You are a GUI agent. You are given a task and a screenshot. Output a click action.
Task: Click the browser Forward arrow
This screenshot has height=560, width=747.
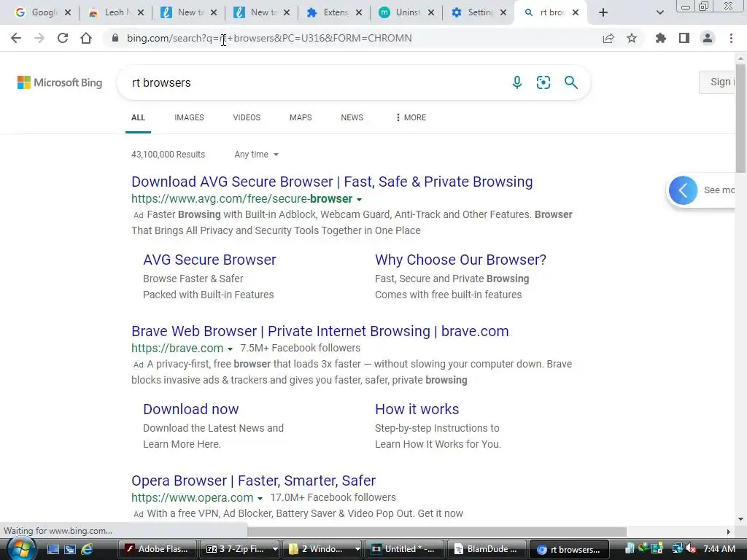[39, 38]
